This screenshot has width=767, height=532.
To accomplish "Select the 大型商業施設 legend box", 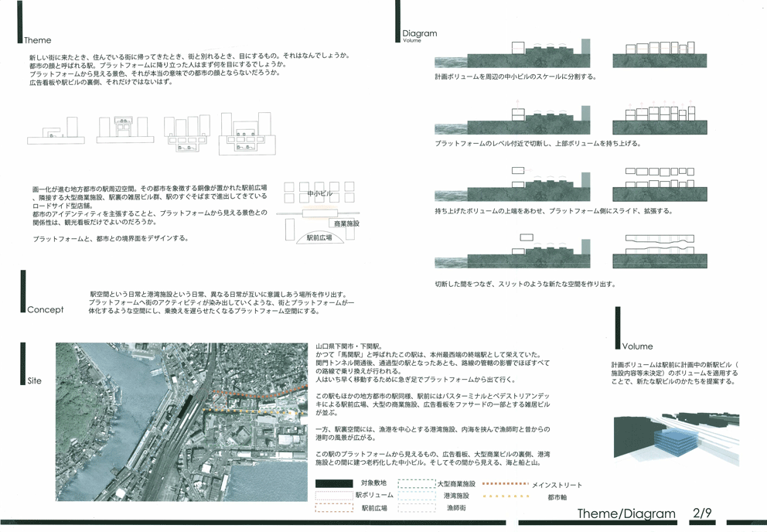I will (416, 483).
